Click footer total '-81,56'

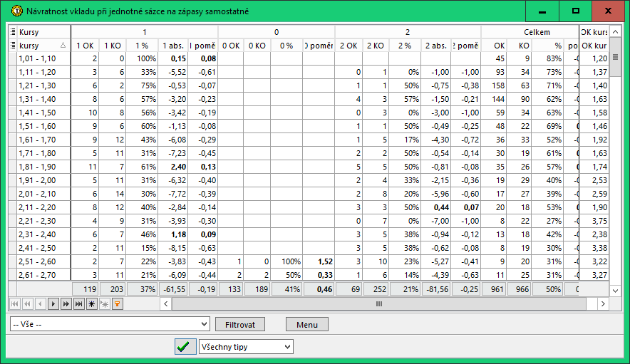(x=437, y=289)
